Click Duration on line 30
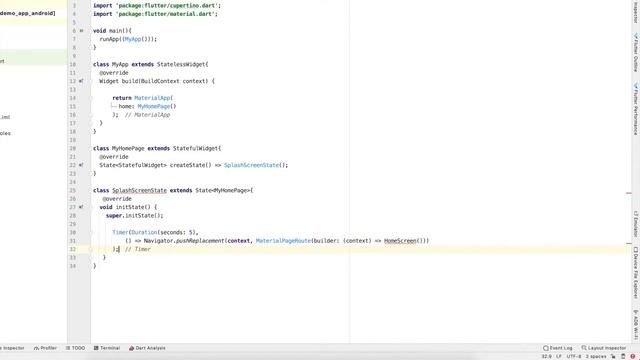Image resolution: width=640 pixels, height=360 pixels. pyautogui.click(x=144, y=232)
